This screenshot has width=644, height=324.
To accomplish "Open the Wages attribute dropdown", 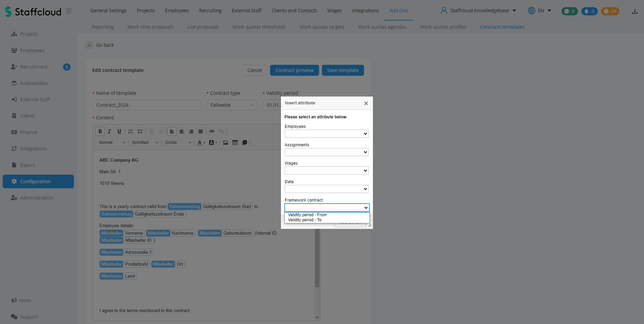I will click(326, 171).
